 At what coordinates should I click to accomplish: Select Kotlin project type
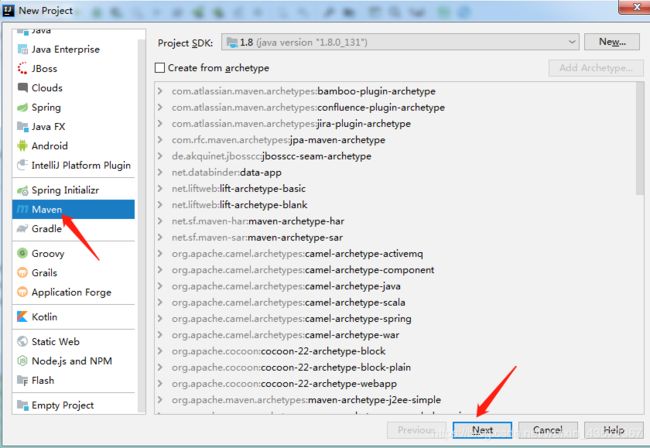[x=74, y=317]
